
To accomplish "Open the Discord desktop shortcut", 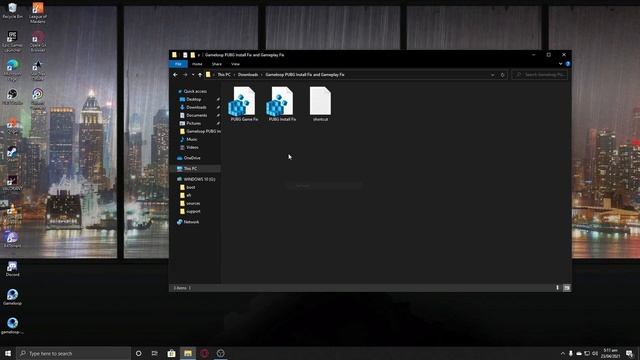I will click(12, 269).
